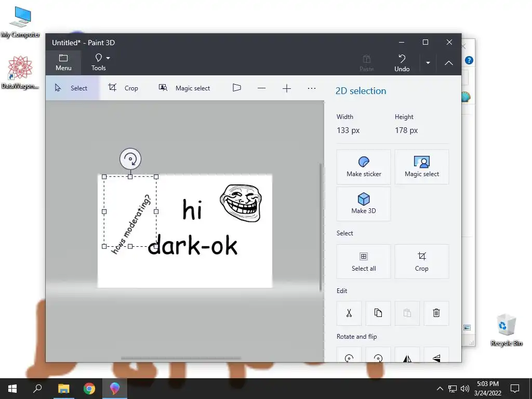Click the flip horizontal icon
Screen dimensions: 532x399
[x=407, y=355]
